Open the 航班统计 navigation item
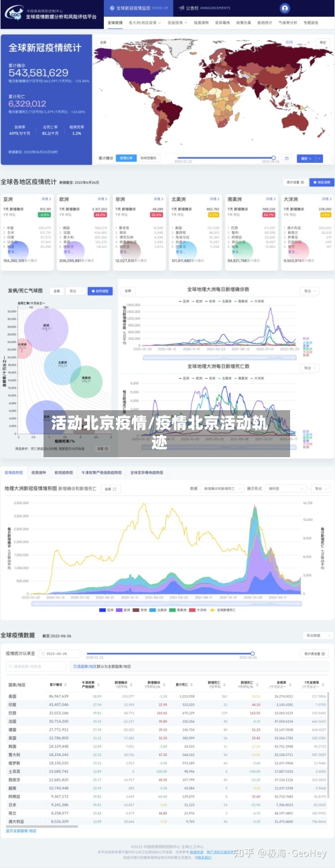Viewport: 335px width, 868px height. pos(265,22)
